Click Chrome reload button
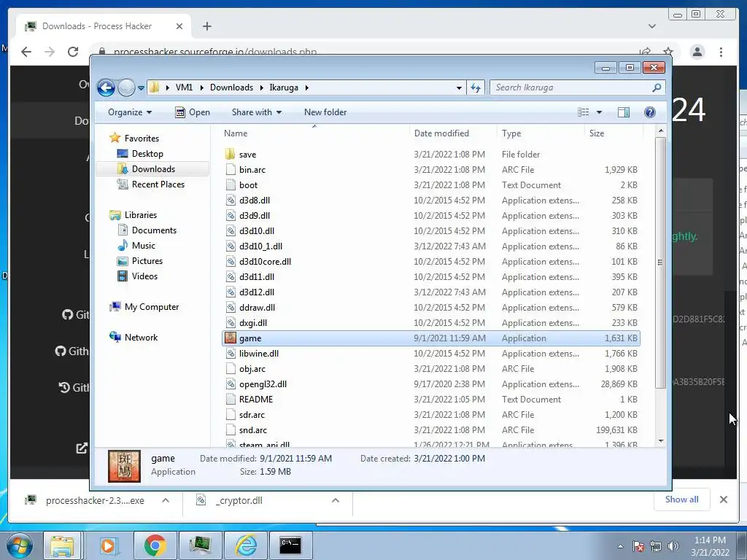The height and width of the screenshot is (560, 747). coord(72,52)
